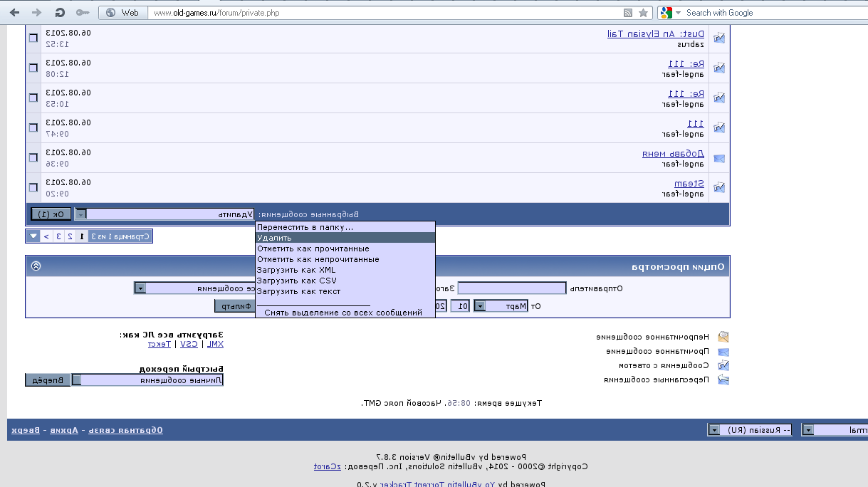Open the message-type filter dropdown in Опции просмотра
This screenshot has width=868, height=487.
click(x=140, y=288)
